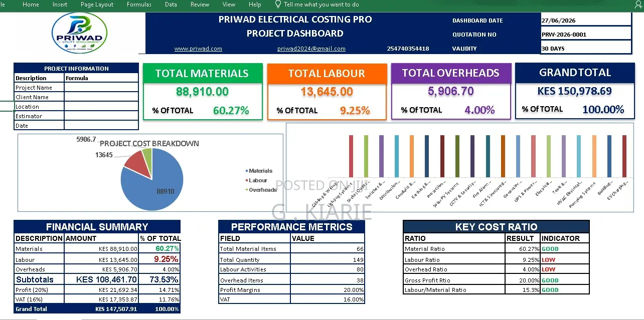Select the Total Material Items value 66

pos(328,249)
